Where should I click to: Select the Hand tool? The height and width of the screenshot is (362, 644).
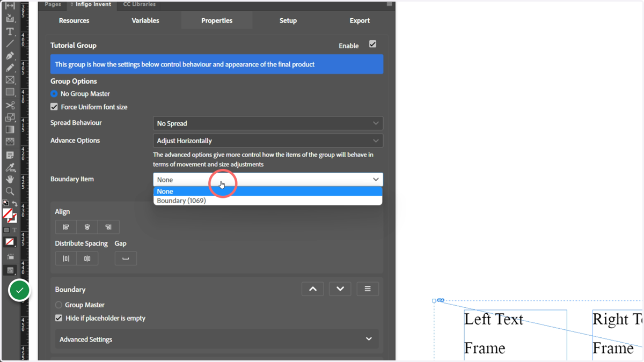[10, 179]
